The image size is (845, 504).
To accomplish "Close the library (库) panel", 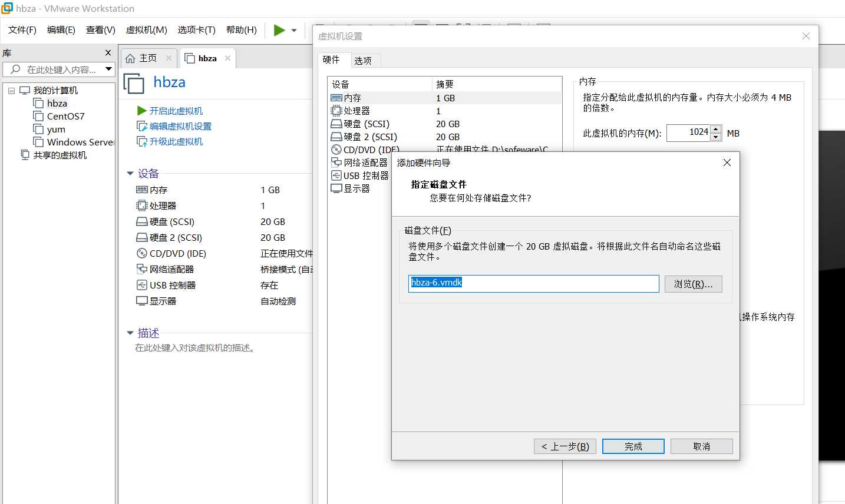I will tap(108, 52).
